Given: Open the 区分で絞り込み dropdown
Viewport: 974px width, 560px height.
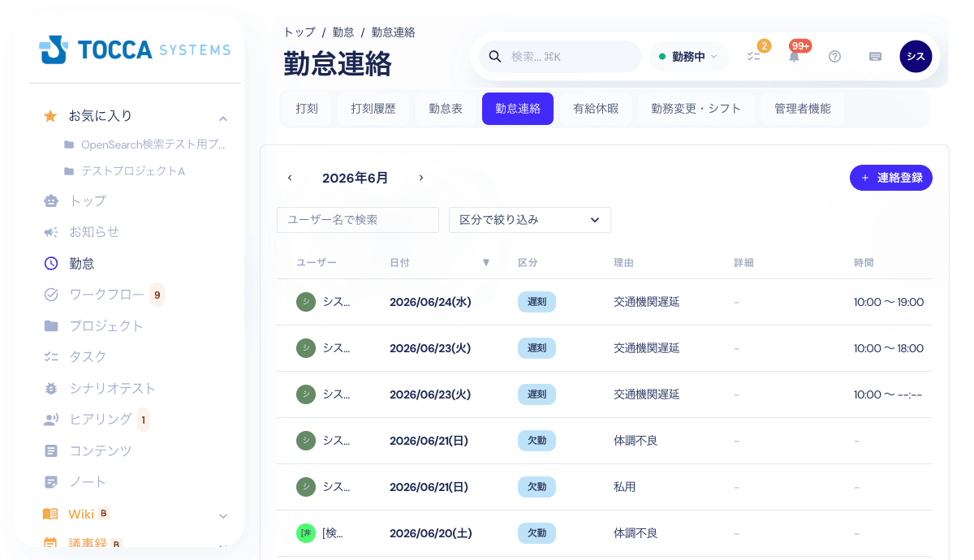Looking at the screenshot, I should [x=530, y=220].
